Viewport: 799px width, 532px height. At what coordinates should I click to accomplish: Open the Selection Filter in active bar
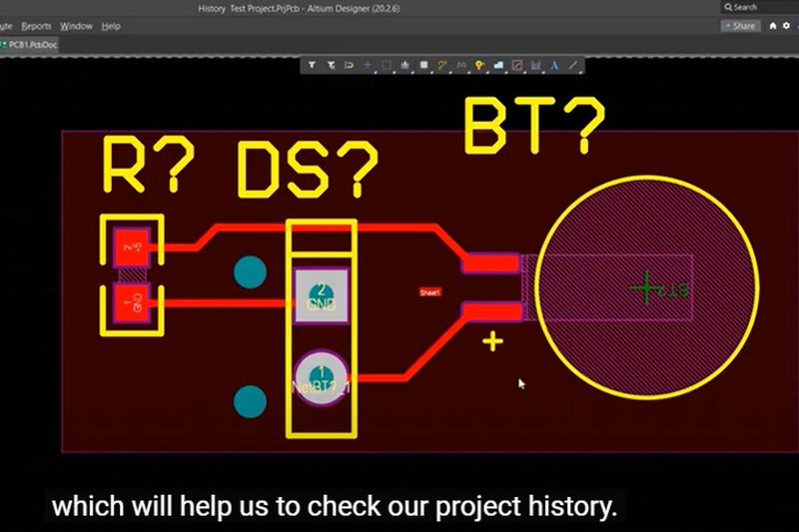pos(312,65)
